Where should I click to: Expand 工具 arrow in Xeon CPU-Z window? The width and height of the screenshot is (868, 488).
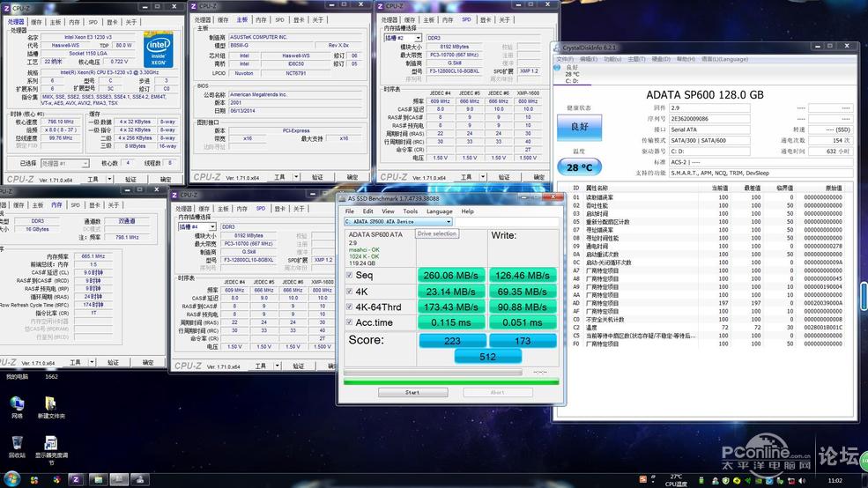click(109, 180)
